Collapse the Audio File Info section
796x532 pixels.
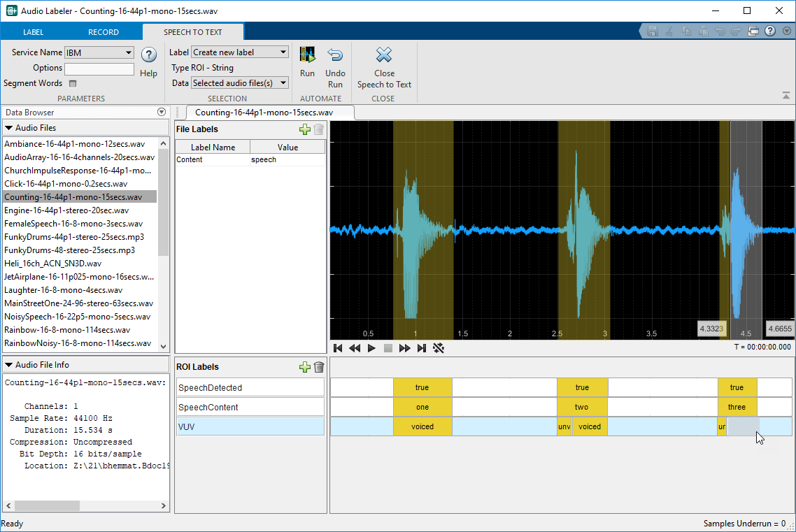tap(8, 365)
